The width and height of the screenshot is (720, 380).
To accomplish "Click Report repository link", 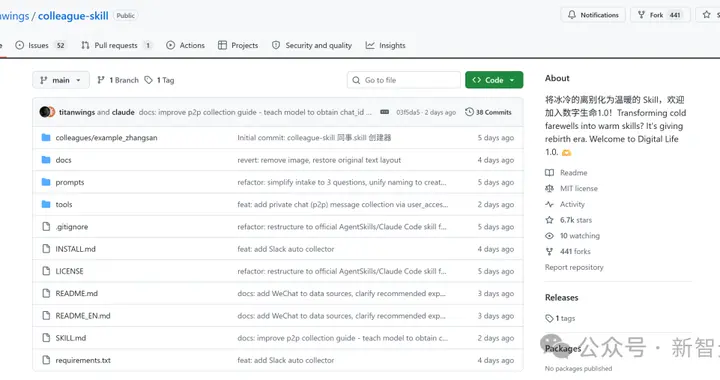I will click(574, 267).
